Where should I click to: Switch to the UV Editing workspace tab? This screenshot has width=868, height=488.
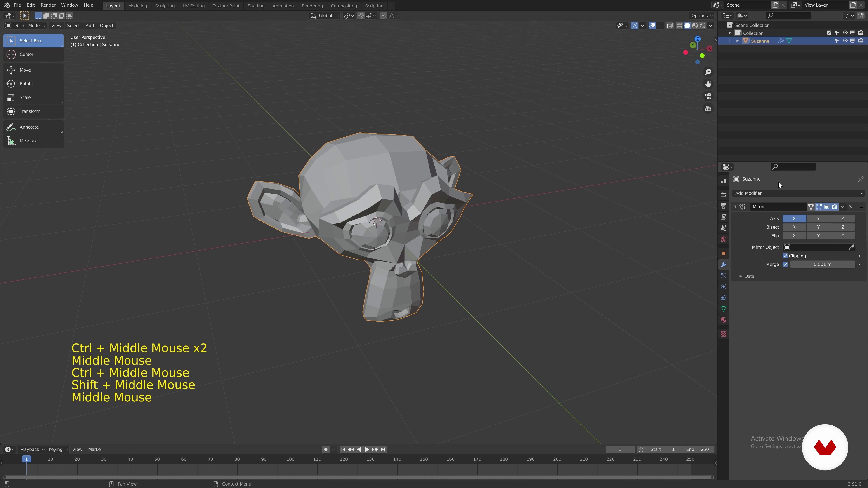point(193,6)
